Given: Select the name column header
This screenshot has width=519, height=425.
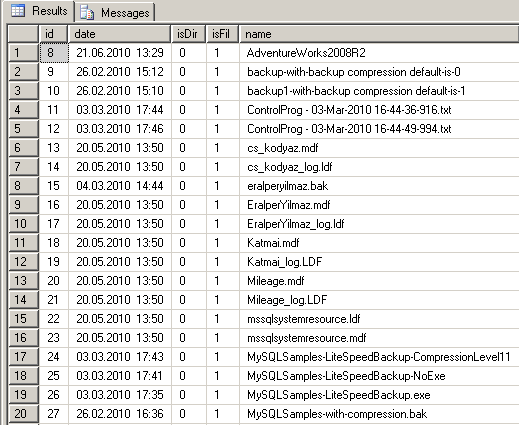Looking at the screenshot, I should 379,34.
